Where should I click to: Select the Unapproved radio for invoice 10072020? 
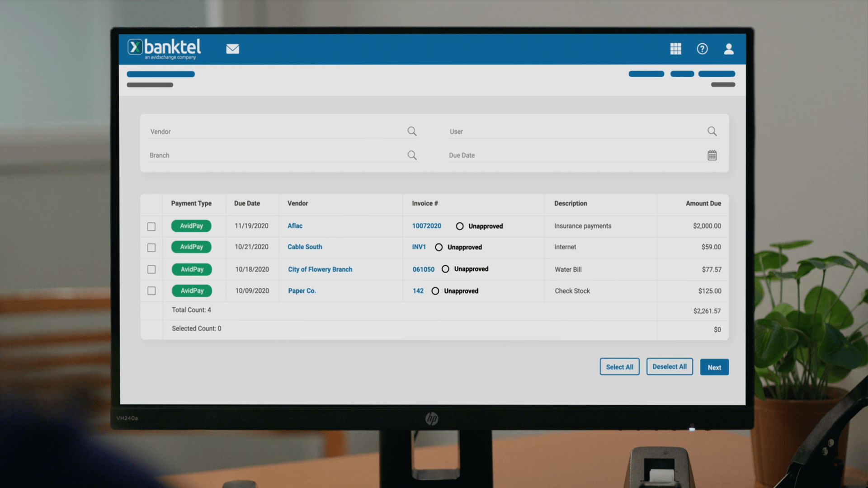click(460, 225)
